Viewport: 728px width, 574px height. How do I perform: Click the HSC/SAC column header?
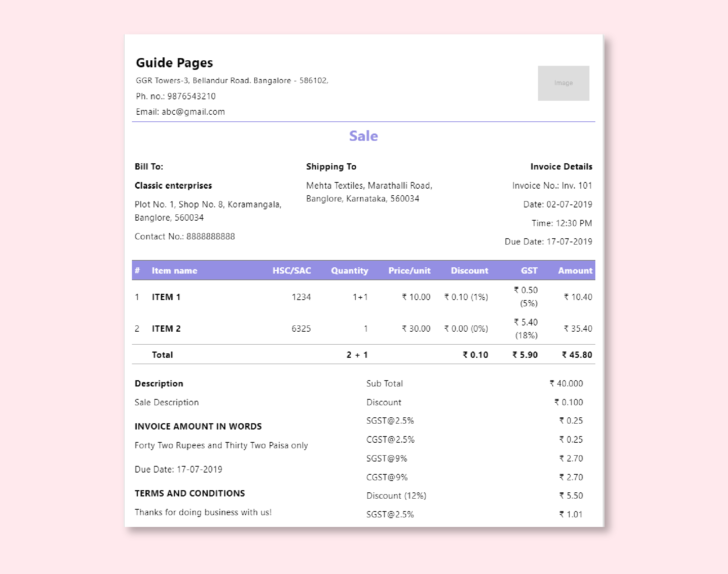[291, 270]
